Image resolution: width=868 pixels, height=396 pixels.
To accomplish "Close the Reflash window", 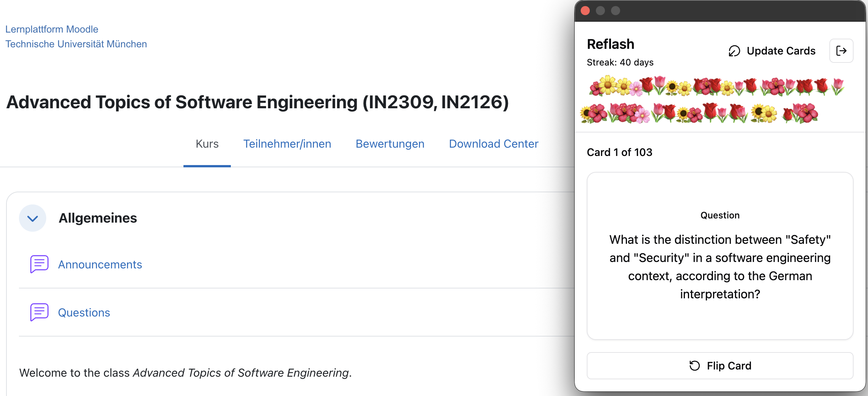I will pos(585,11).
